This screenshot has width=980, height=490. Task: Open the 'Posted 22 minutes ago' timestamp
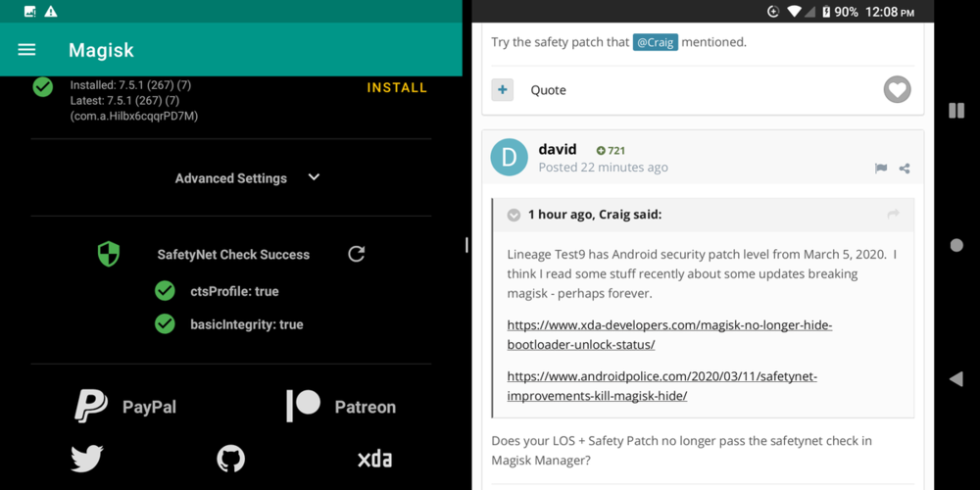click(603, 168)
